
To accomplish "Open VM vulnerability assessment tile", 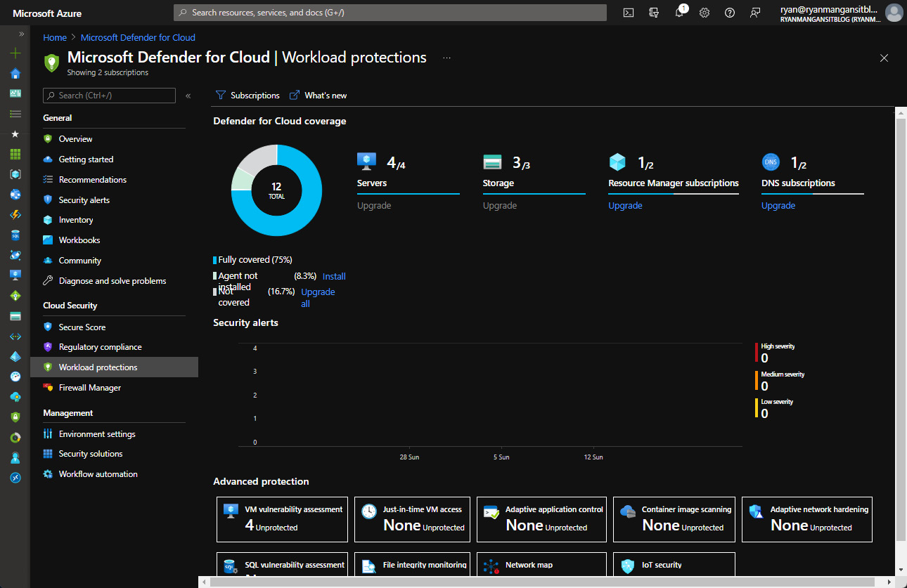I will (282, 518).
